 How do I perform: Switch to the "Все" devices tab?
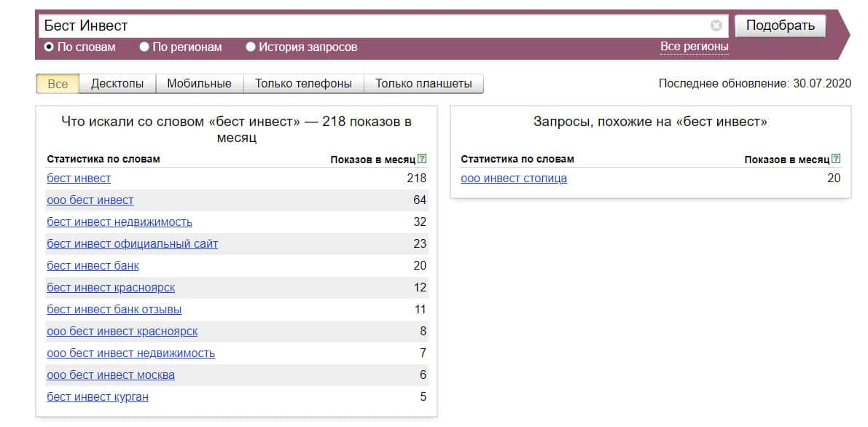(x=58, y=84)
